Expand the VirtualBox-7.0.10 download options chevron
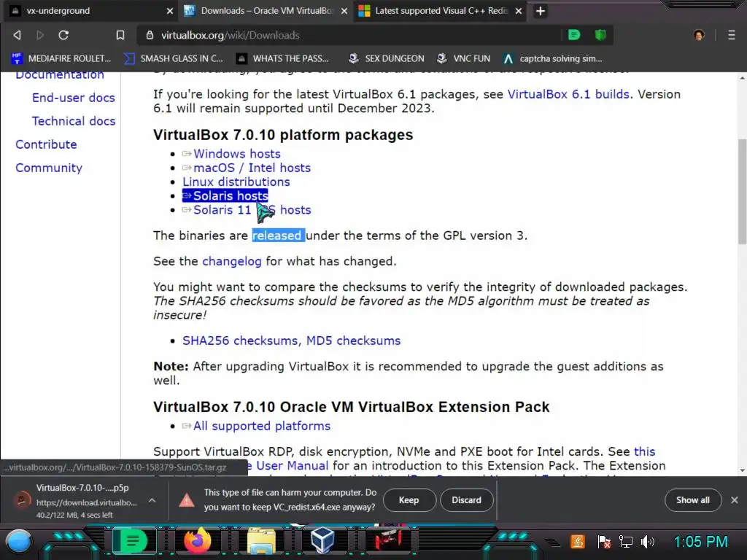 click(x=152, y=500)
